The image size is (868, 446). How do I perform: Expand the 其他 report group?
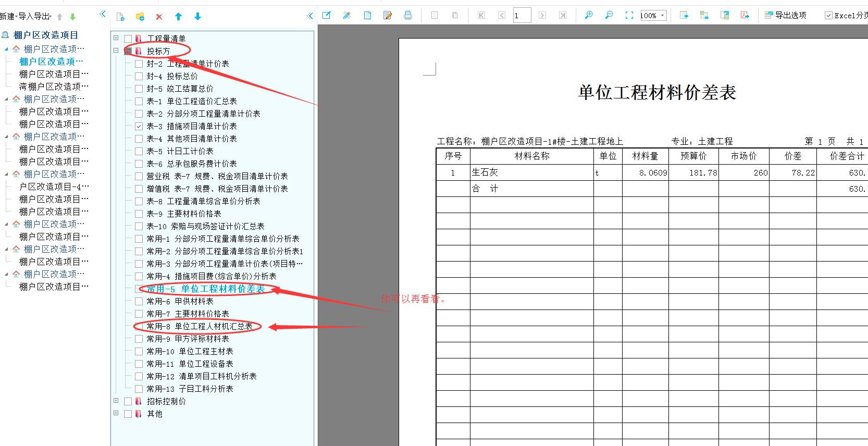tap(116, 413)
